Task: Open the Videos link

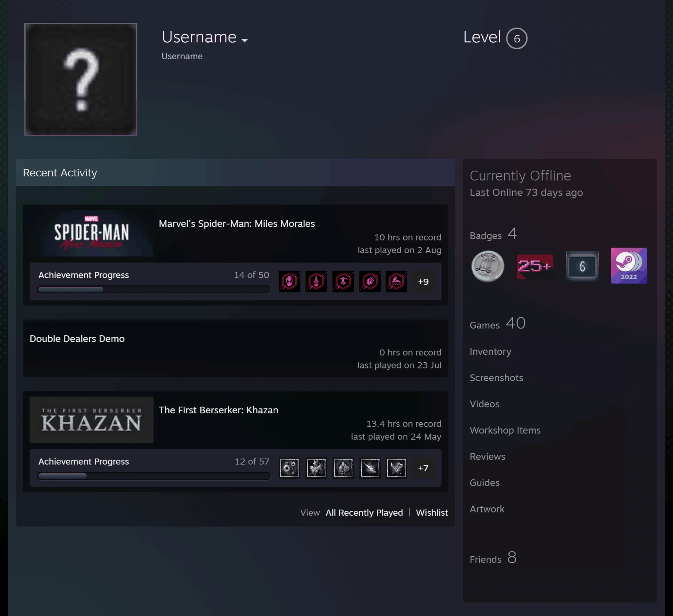Action: coord(484,404)
